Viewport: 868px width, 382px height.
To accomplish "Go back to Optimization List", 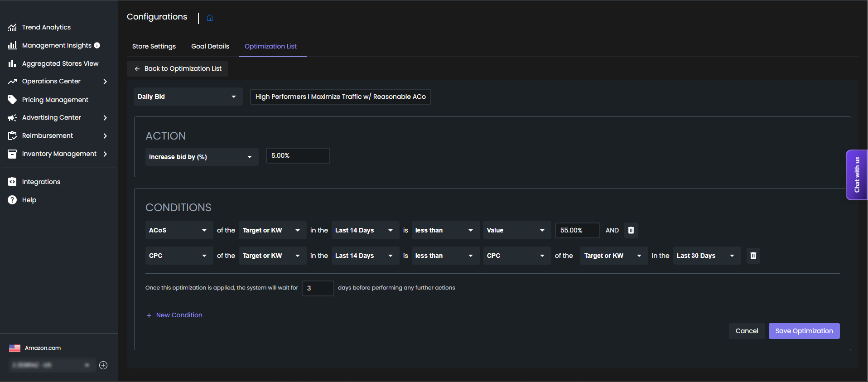I will (178, 68).
